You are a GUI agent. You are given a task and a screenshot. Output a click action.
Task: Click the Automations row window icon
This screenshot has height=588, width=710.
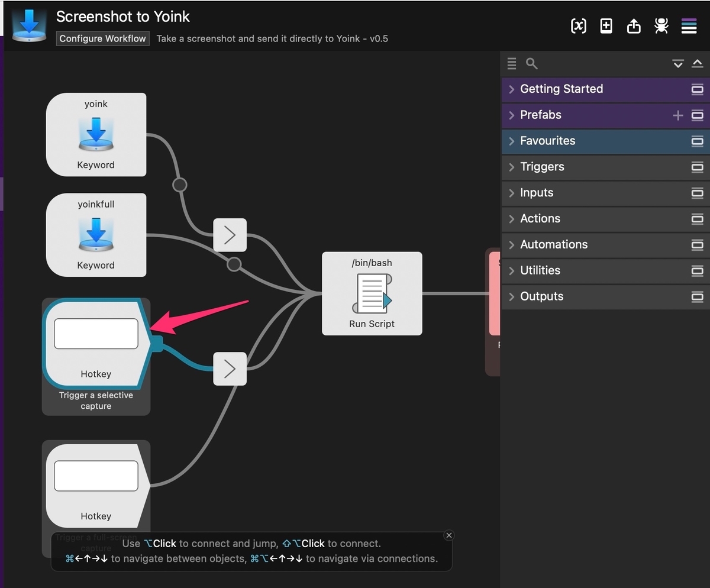click(698, 245)
